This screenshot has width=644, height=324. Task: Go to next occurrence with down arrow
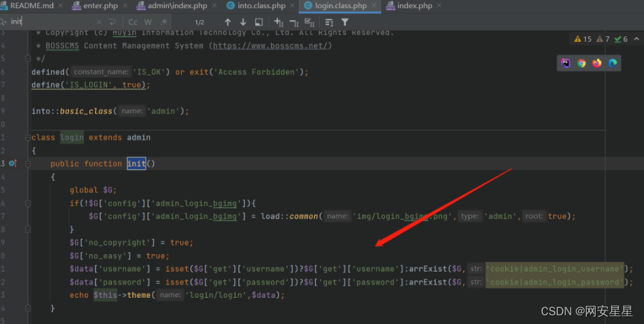pos(243,22)
